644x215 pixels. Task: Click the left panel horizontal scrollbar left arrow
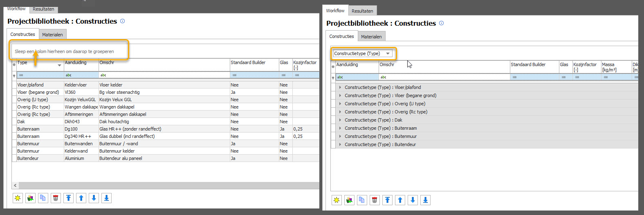click(15, 186)
